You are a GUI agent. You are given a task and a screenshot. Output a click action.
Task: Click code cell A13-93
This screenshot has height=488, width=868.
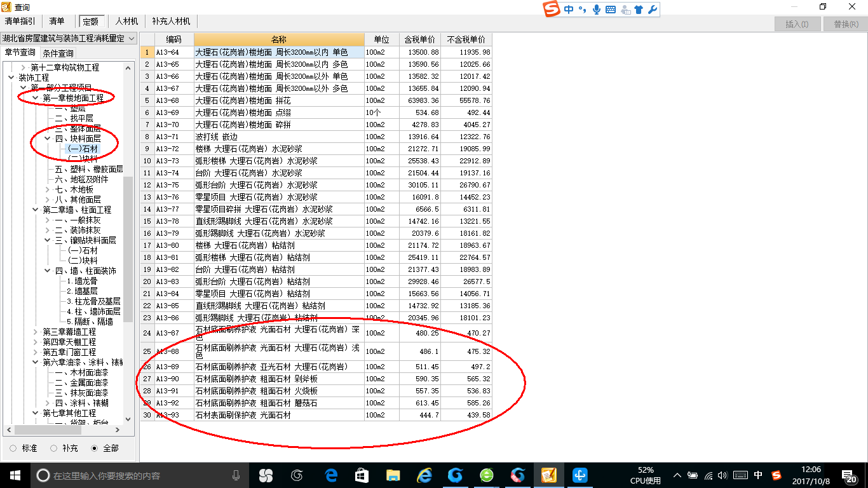click(x=174, y=415)
